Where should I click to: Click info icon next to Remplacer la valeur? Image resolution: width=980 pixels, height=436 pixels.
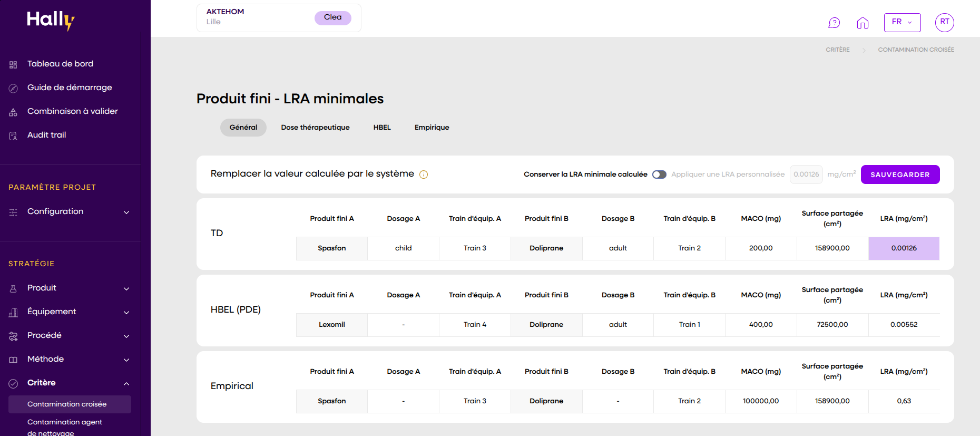(x=424, y=175)
